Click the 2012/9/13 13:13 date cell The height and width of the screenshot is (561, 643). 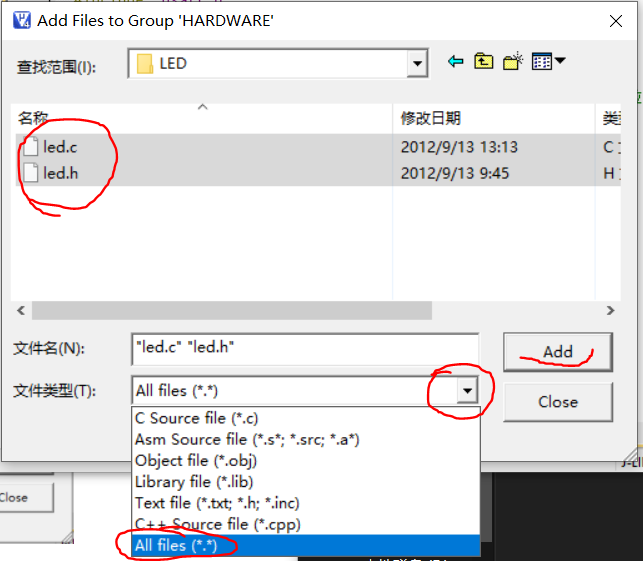[x=459, y=147]
